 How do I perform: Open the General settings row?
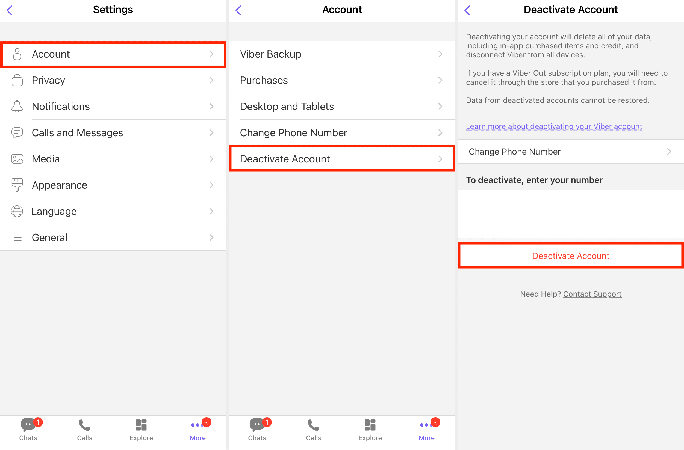113,237
